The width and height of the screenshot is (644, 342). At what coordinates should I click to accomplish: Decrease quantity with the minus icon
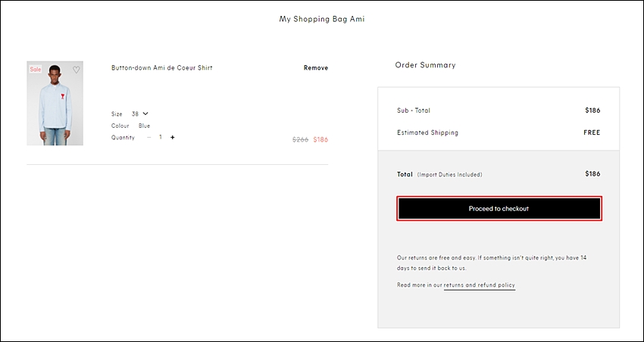(x=148, y=138)
